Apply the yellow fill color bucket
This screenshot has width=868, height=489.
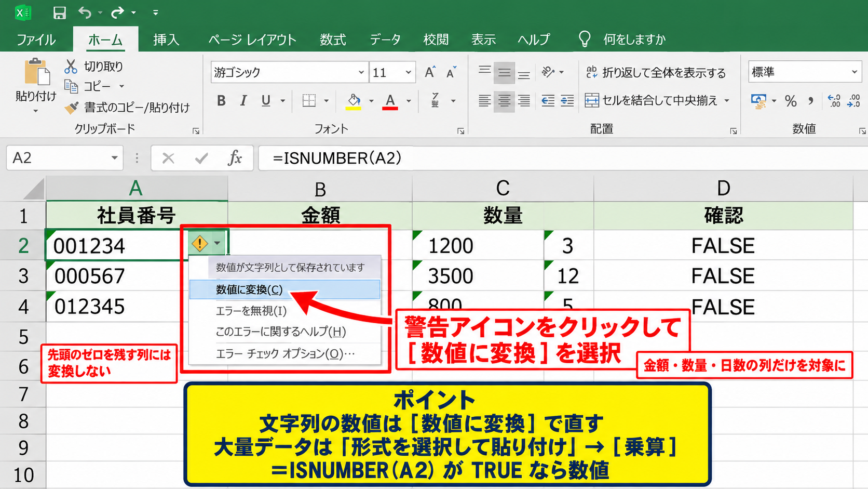(x=354, y=101)
